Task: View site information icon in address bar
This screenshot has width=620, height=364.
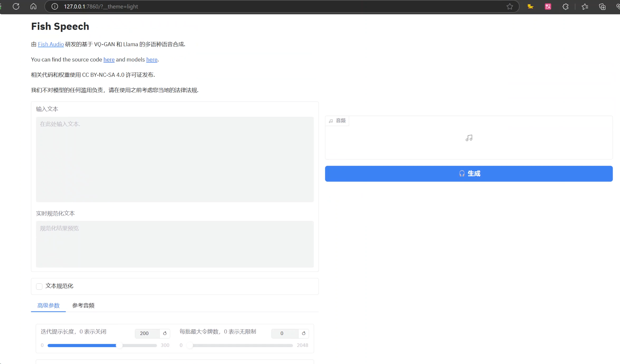Action: (55, 6)
